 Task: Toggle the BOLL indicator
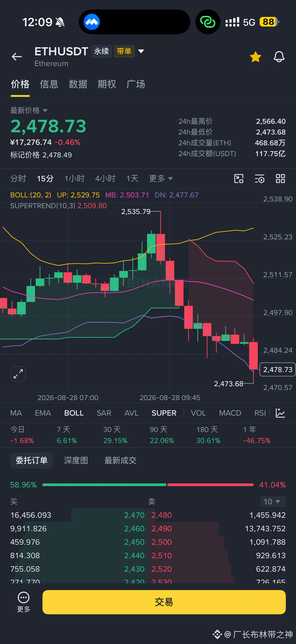click(x=74, y=413)
